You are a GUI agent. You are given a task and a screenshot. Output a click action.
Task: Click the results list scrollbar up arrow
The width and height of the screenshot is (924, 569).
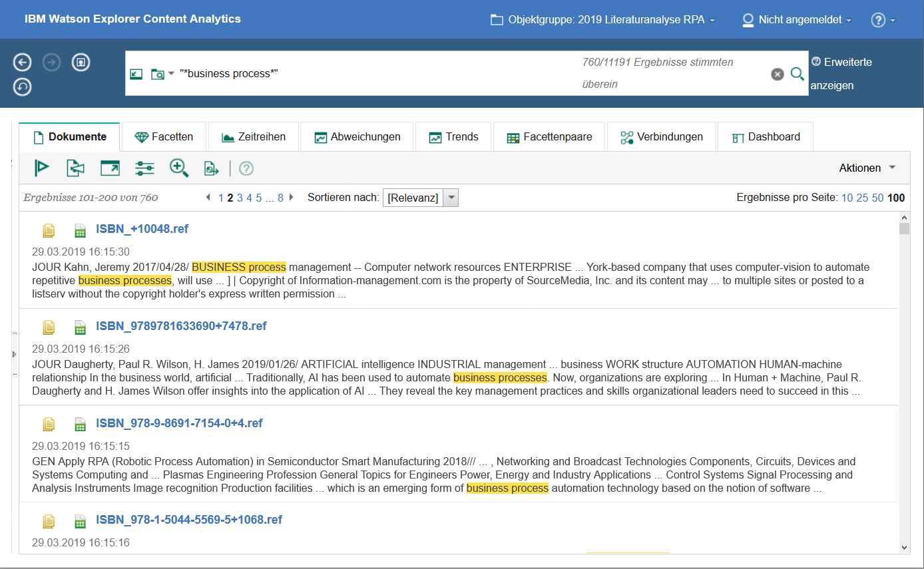[x=904, y=218]
